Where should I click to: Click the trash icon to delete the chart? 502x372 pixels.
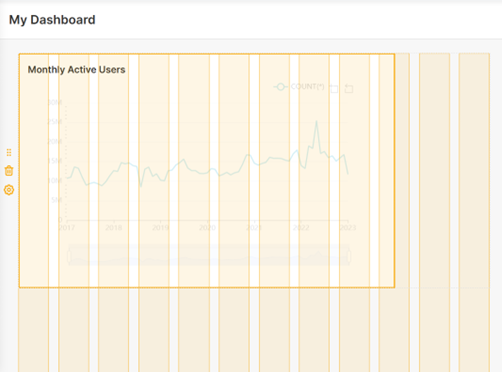click(9, 171)
